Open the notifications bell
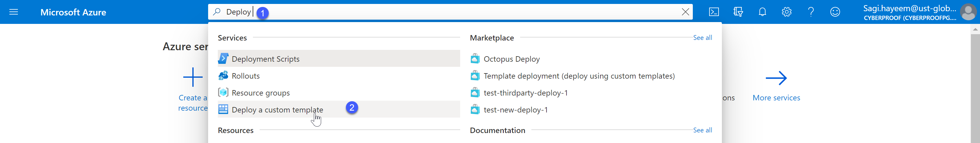The image size is (980, 143). pos(762,12)
